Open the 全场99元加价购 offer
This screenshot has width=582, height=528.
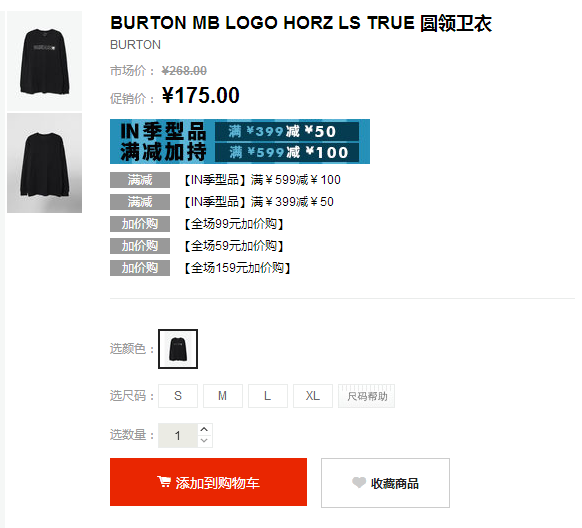click(x=234, y=224)
